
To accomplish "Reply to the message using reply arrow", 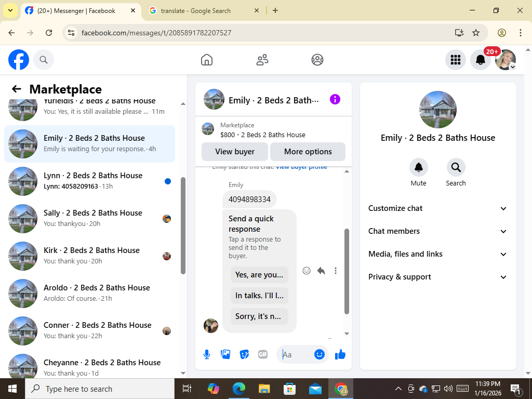I will [321, 270].
